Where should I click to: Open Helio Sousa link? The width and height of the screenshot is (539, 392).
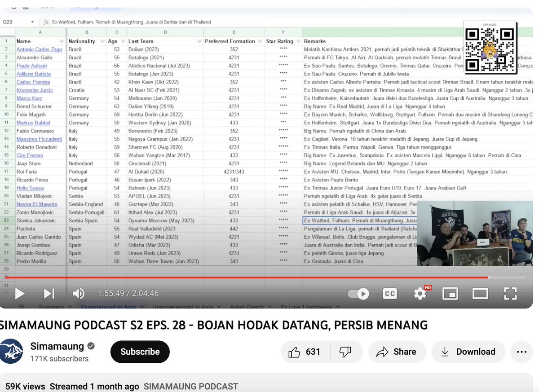(x=30, y=188)
